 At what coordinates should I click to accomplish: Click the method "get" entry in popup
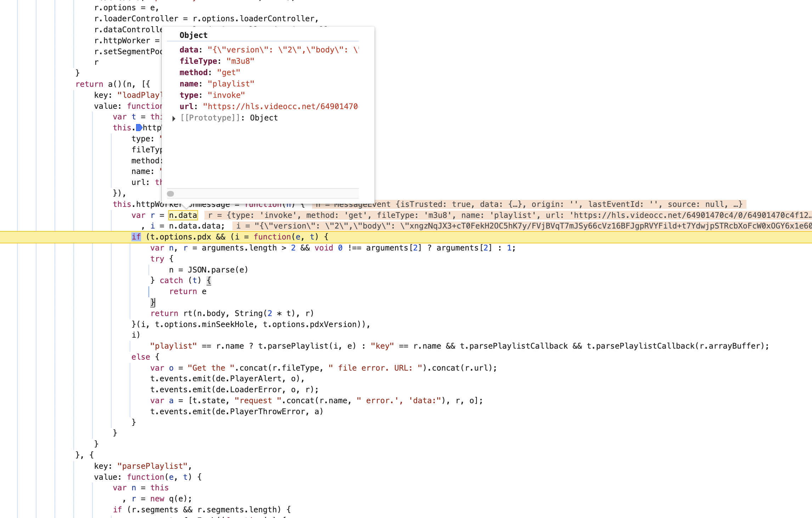(210, 72)
